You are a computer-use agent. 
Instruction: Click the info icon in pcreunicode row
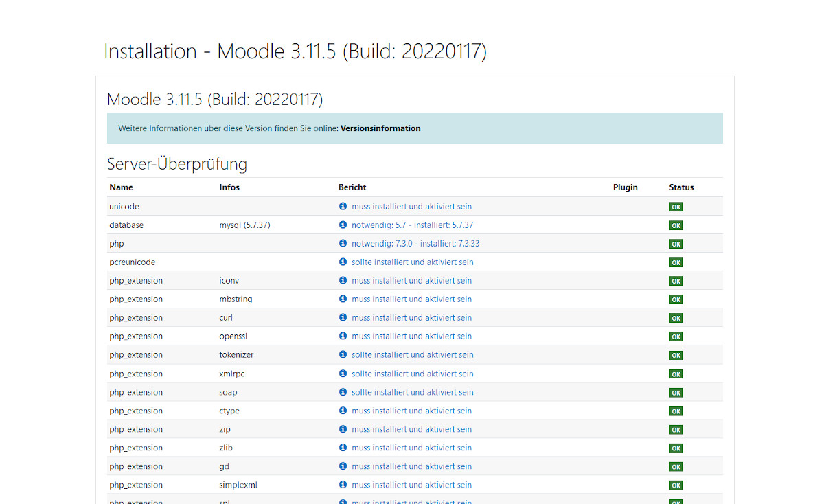click(343, 262)
